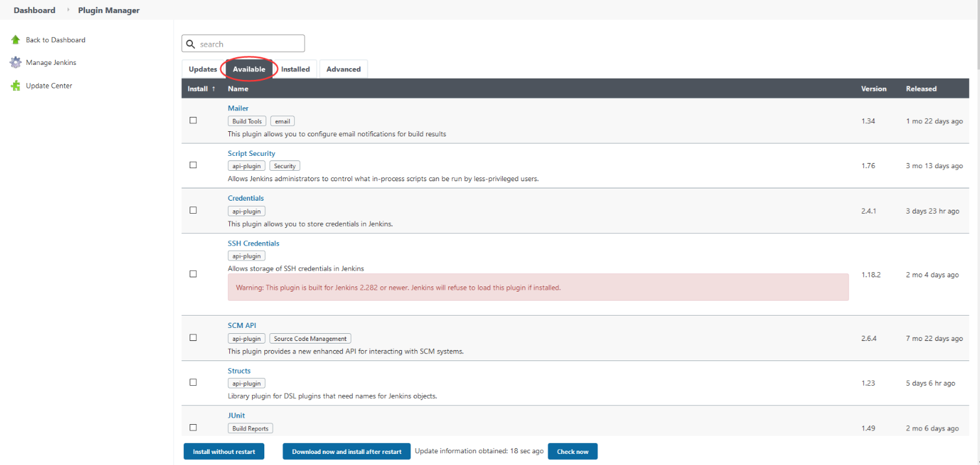Viewport: 980px width, 465px height.
Task: Open the Script Security plugin link
Action: [251, 153]
